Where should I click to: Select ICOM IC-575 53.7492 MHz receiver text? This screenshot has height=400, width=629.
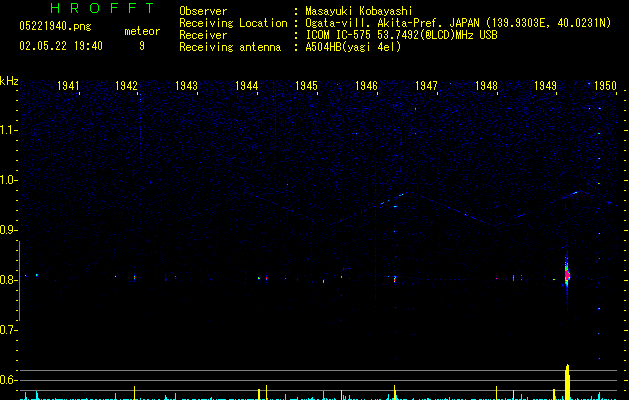pos(401,35)
